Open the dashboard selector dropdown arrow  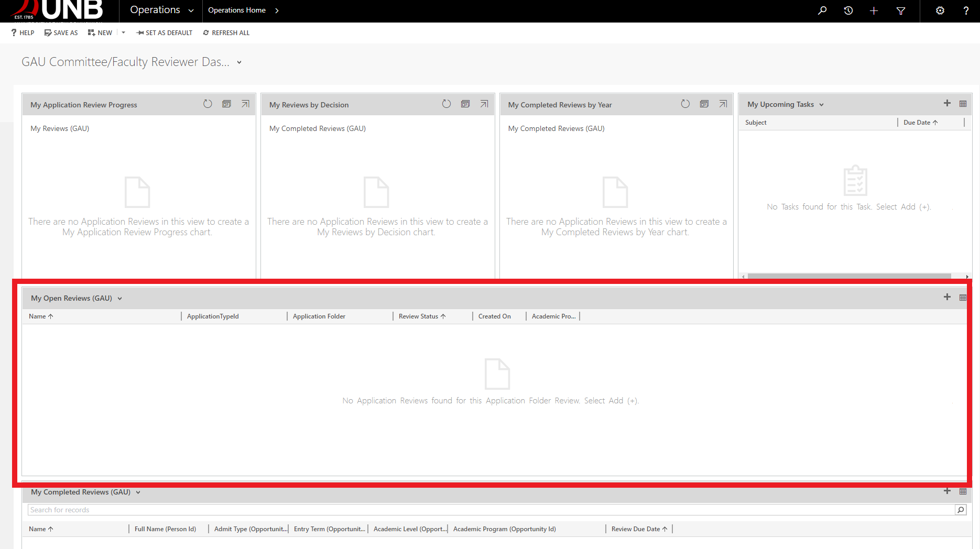[239, 62]
